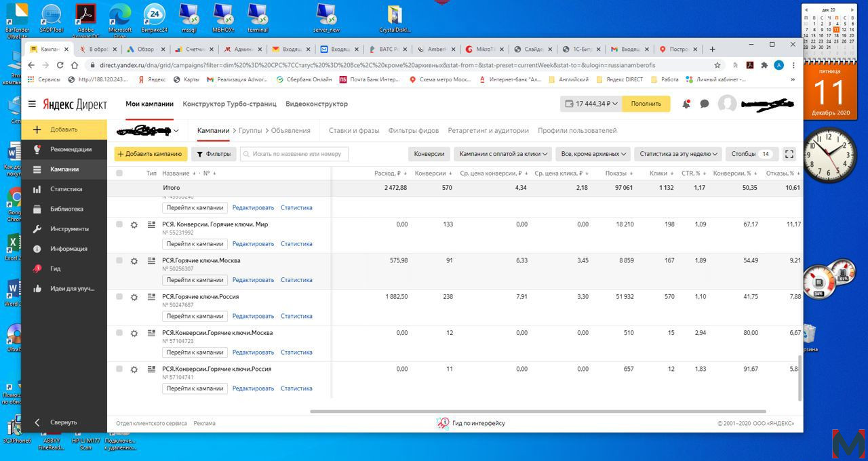Click the user avatar in header
The height and width of the screenshot is (461, 868).
point(728,104)
